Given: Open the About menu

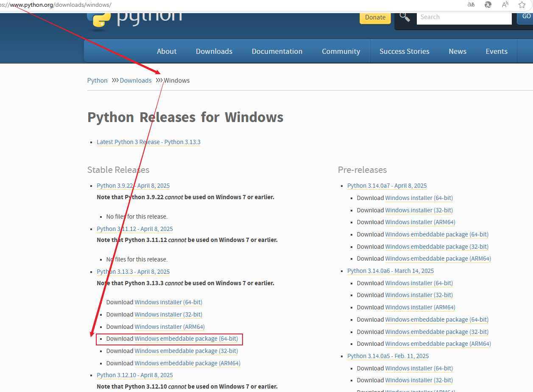Looking at the screenshot, I should pos(167,51).
